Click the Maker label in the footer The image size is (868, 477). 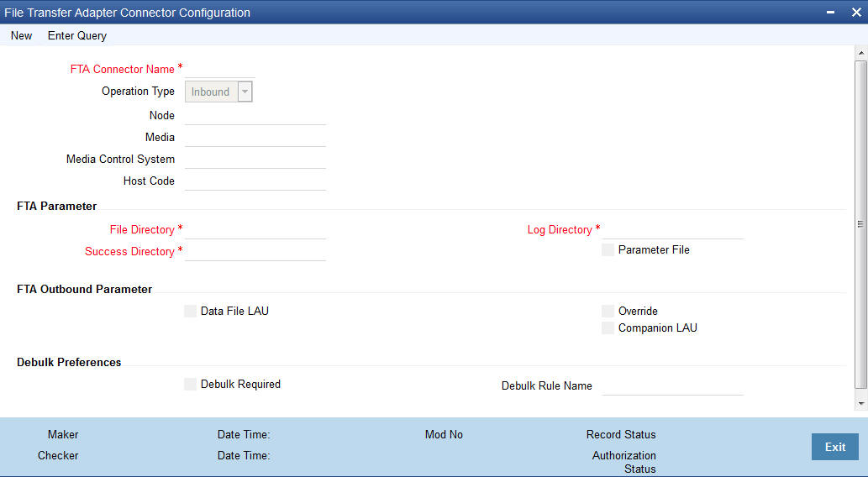click(62, 434)
